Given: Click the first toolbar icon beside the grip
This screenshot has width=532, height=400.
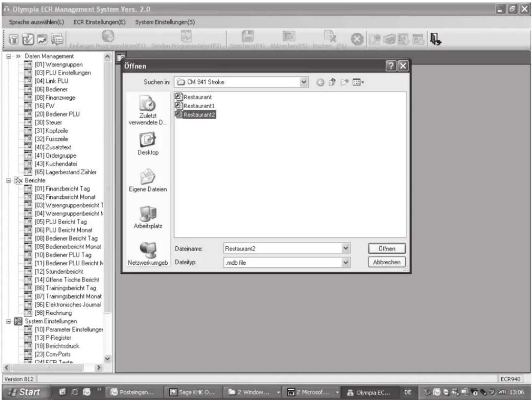Looking at the screenshot, I should pos(14,39).
